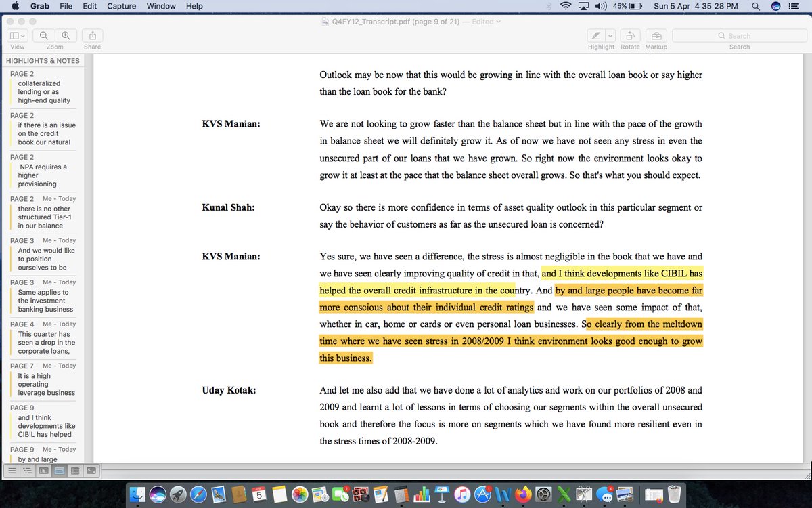The image size is (812, 508).
Task: Open Numbers from the Dock
Action: tap(422, 494)
